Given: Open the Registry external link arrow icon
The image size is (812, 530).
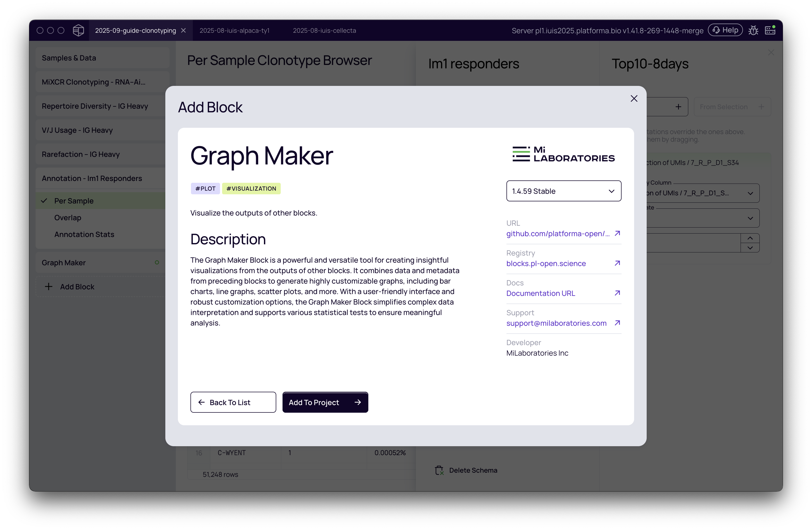Looking at the screenshot, I should (x=617, y=263).
